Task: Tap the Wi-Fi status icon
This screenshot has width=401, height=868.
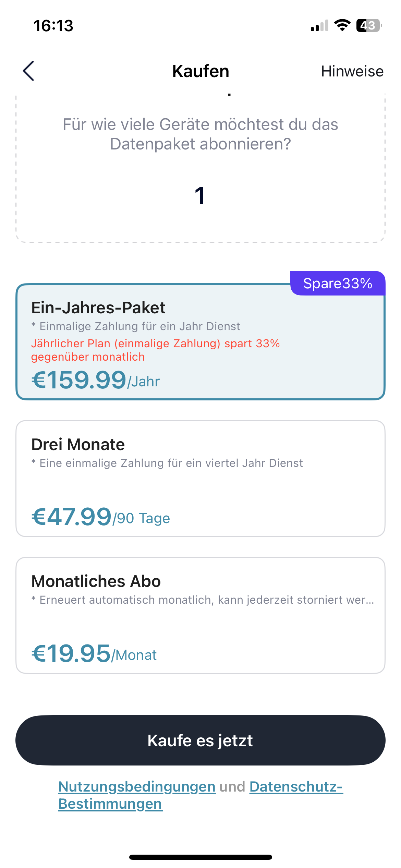Action: click(342, 25)
